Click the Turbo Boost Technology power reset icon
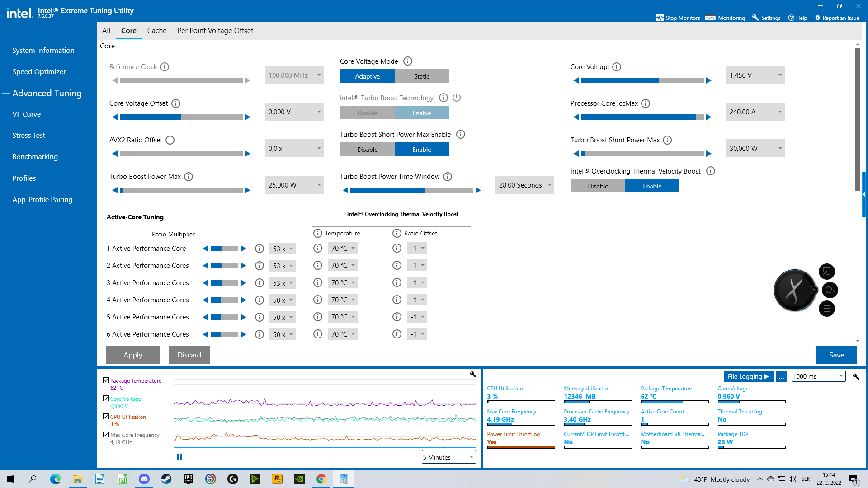The height and width of the screenshot is (488, 868). coord(457,98)
